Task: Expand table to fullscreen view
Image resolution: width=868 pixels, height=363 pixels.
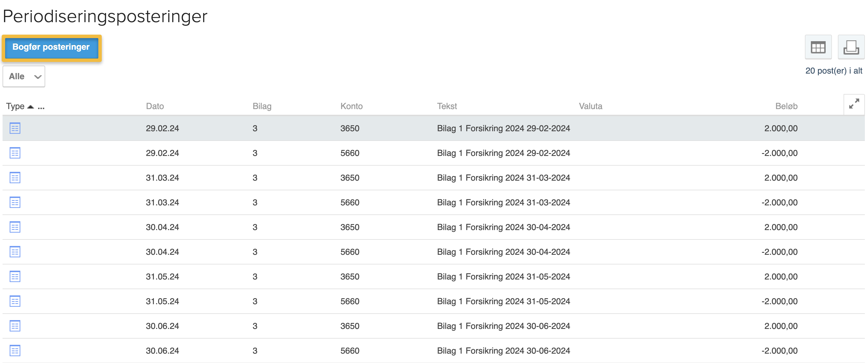Action: pos(854,104)
